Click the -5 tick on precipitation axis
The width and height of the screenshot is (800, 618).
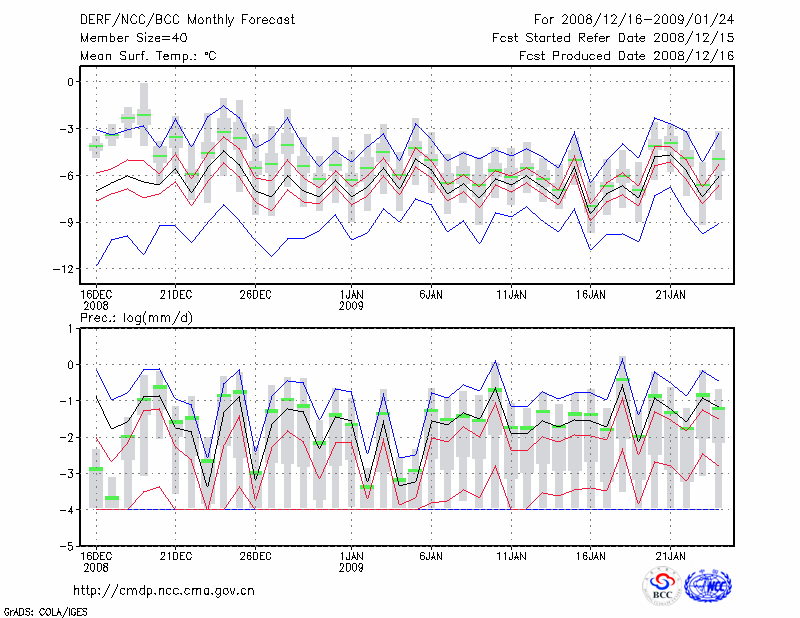[x=67, y=547]
